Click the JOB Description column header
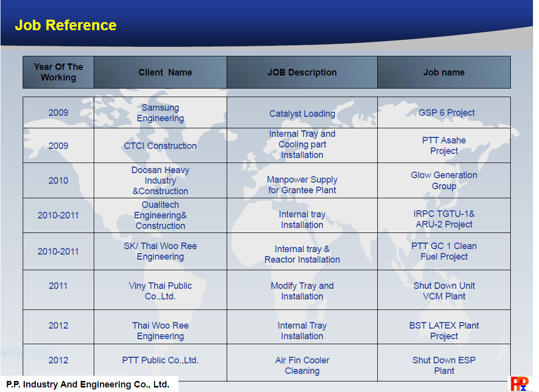This screenshot has height=392, width=539. coord(302,72)
